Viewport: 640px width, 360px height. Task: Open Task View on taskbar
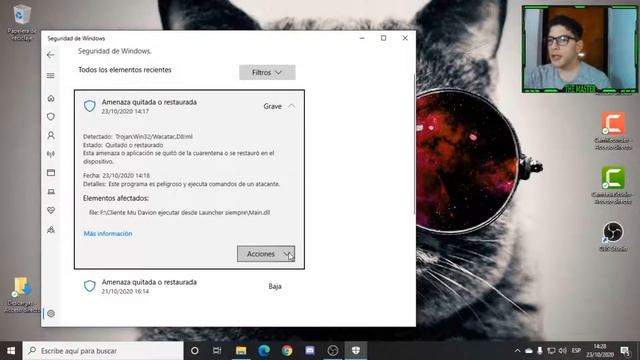(x=217, y=351)
